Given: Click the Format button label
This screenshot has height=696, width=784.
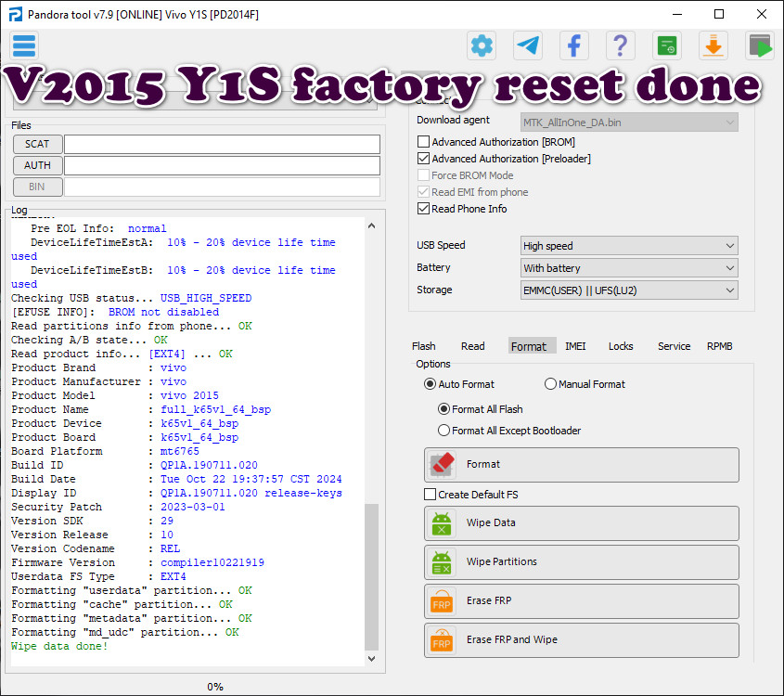Looking at the screenshot, I should [483, 465].
